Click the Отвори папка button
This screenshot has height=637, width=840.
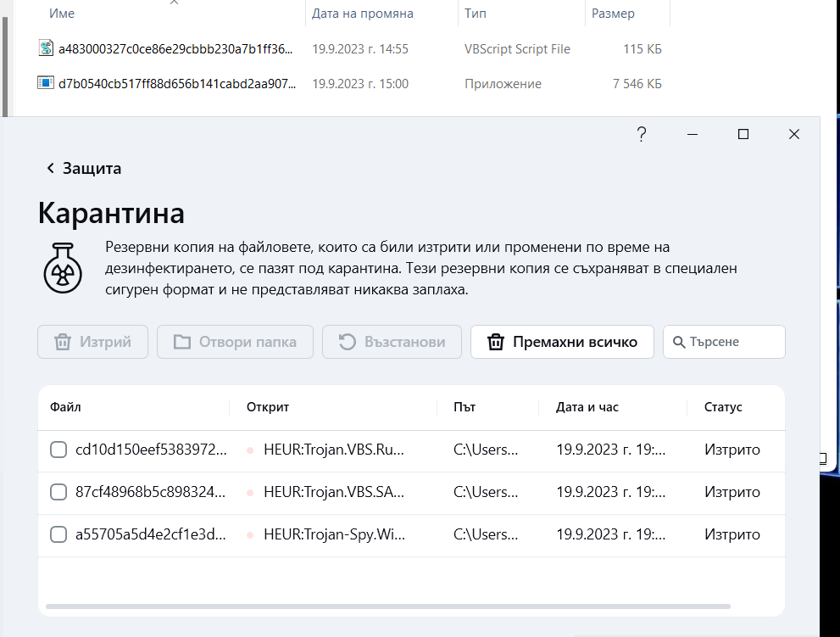point(235,342)
